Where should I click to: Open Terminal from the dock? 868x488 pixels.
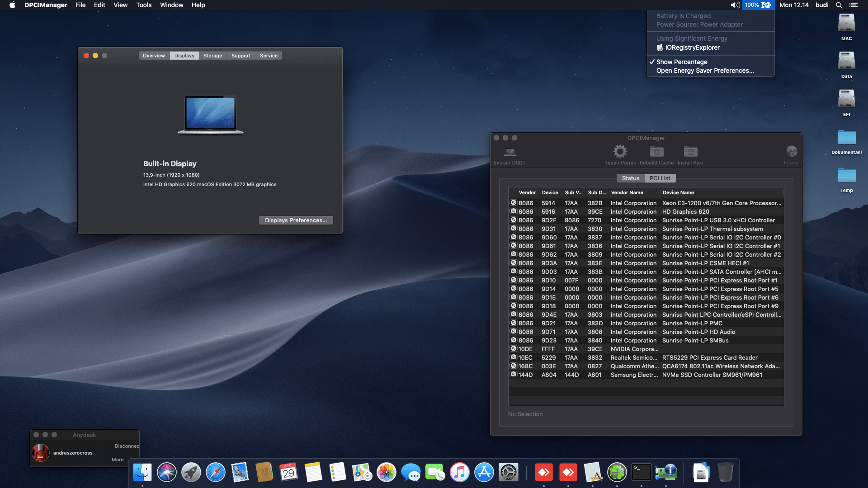(641, 473)
